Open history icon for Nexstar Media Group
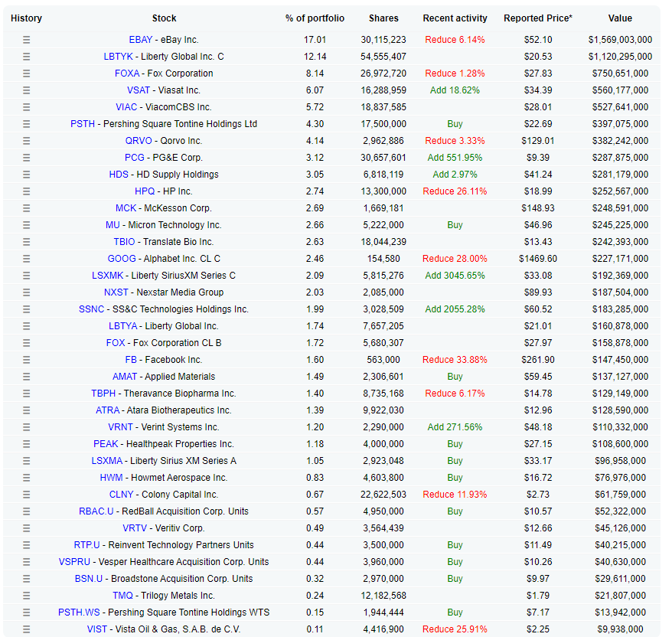This screenshot has width=672, height=637. 27,292
